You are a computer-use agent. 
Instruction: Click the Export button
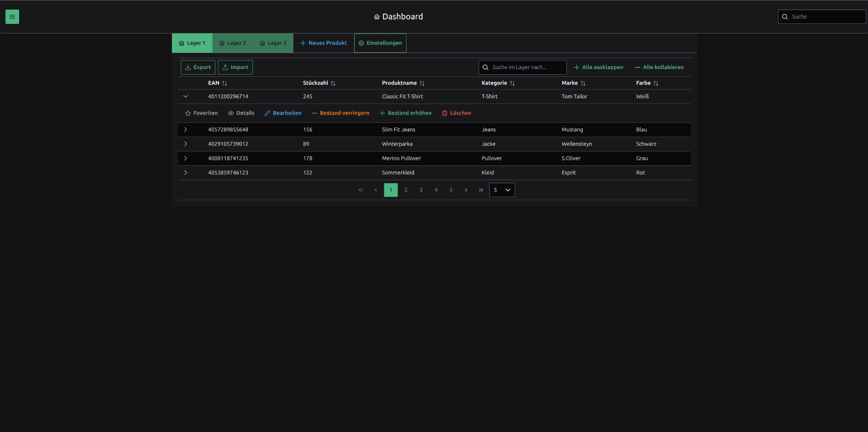pos(198,67)
